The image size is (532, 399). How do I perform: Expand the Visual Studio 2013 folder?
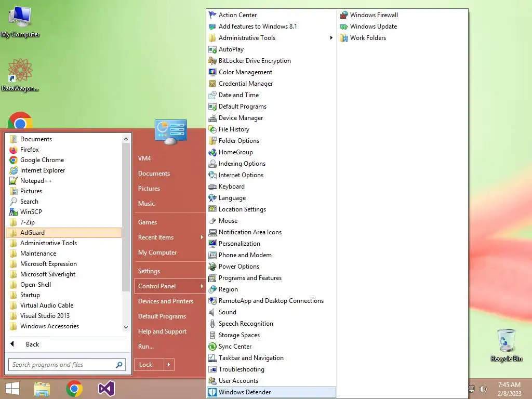click(64, 316)
